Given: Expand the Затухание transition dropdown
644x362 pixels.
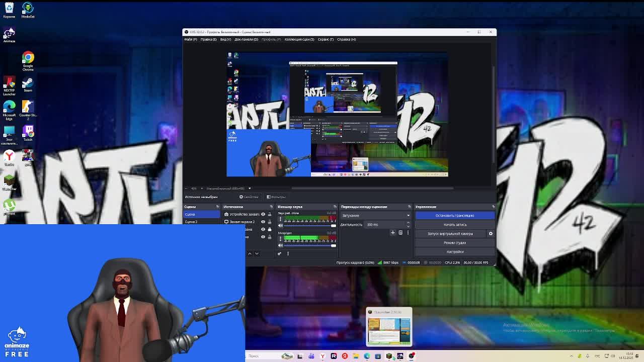Looking at the screenshot, I should (376, 216).
